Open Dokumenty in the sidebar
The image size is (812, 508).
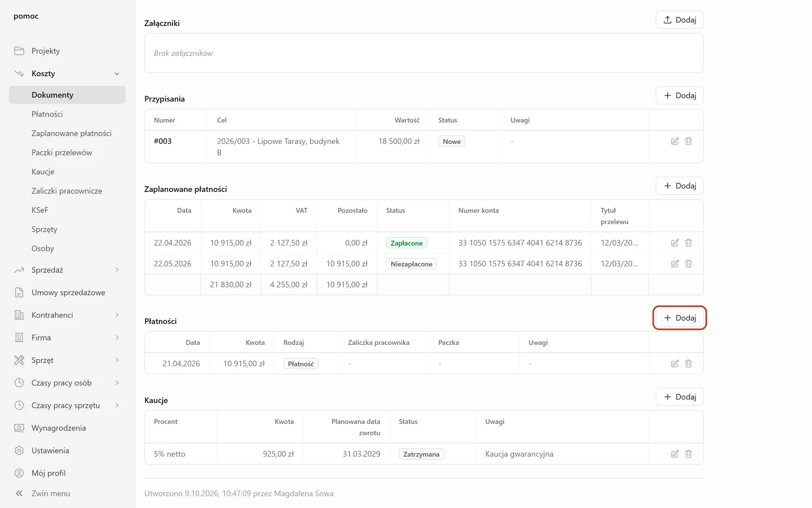tap(67, 95)
